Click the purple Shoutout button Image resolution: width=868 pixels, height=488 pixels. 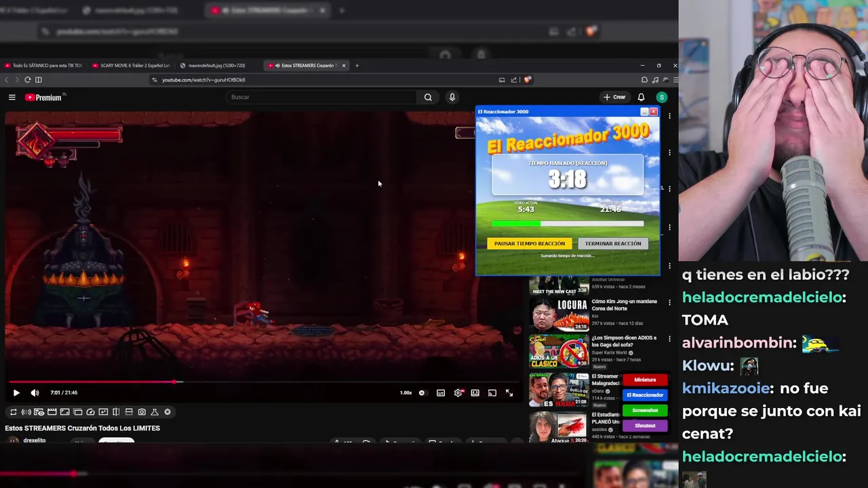[x=645, y=426]
